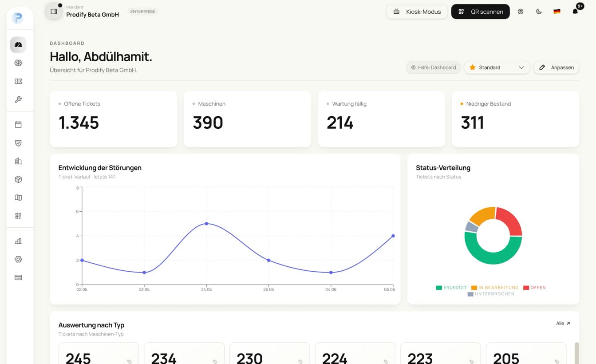This screenshot has height=364, width=596.
Task: Click the chart data point at 23.05
Action: pyautogui.click(x=144, y=273)
